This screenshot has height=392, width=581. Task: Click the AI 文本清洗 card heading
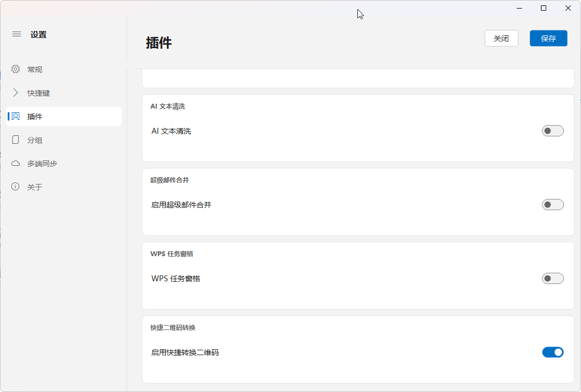[x=168, y=106]
